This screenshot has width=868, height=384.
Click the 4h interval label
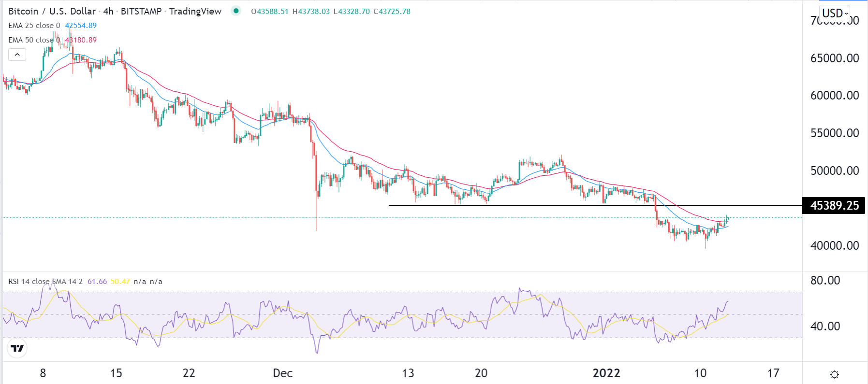[108, 11]
